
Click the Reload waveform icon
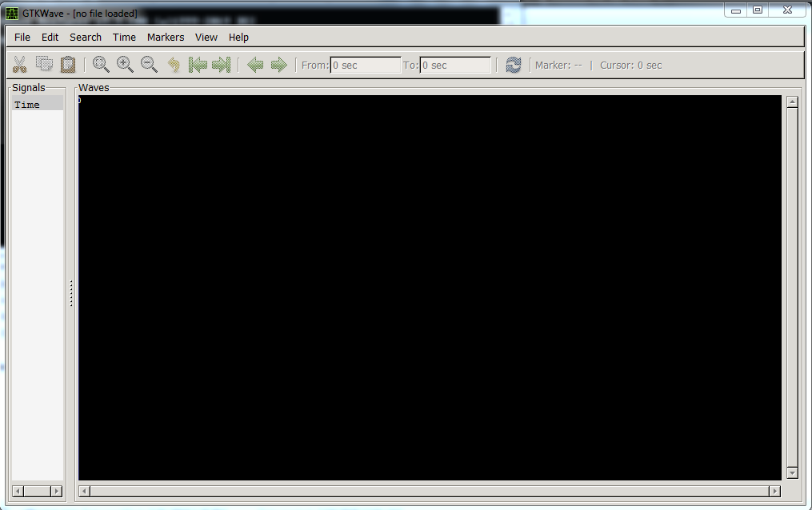(514, 65)
